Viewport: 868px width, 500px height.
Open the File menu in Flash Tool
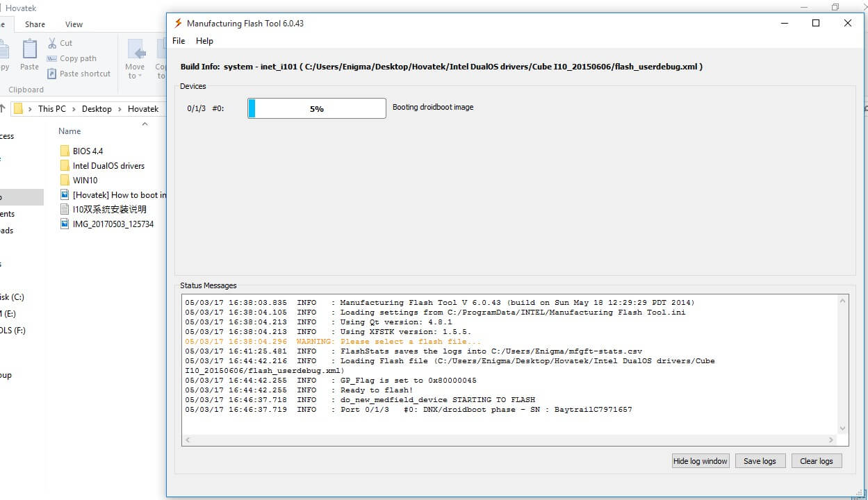tap(179, 41)
